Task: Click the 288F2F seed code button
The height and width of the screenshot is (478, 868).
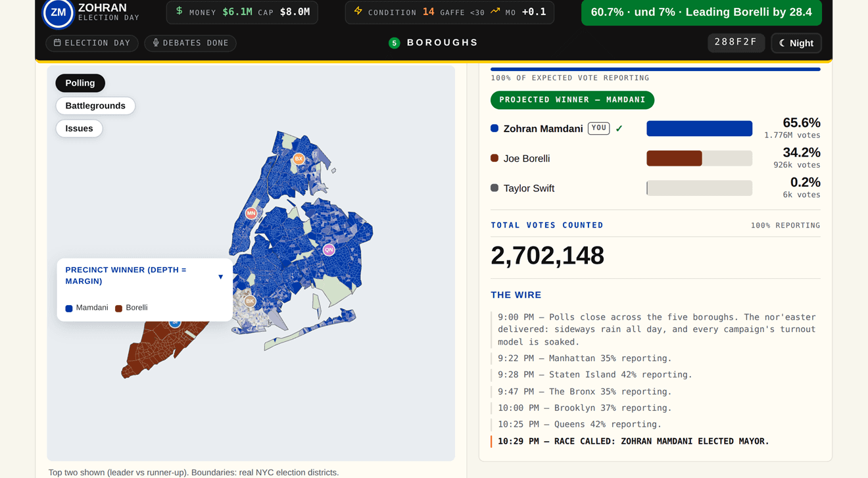Action: [x=736, y=43]
